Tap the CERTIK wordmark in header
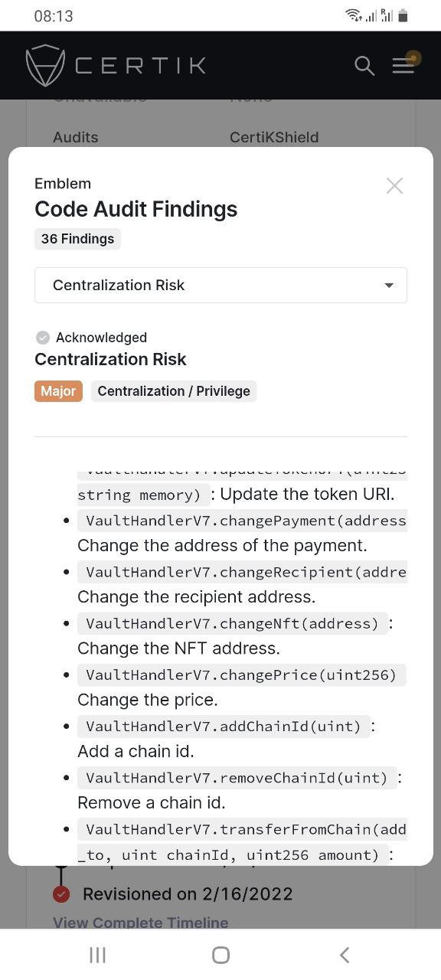The image size is (441, 980). coord(141,66)
